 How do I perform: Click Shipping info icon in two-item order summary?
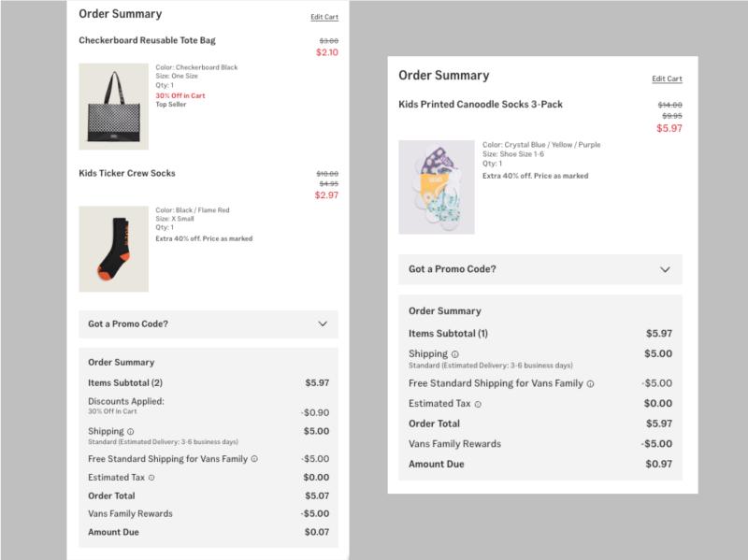tap(130, 431)
